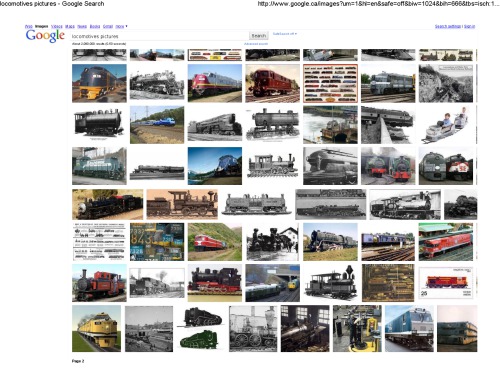Image resolution: width=500 pixels, height=386 pixels.
Task: Open locomotive beside water and bridge thumbnail
Action: (330, 125)
